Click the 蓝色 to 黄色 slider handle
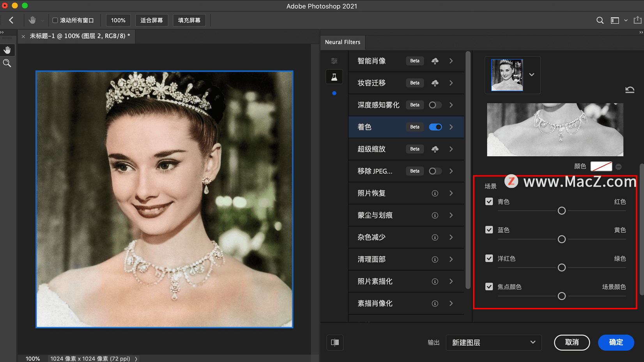644x362 pixels. coord(562,239)
